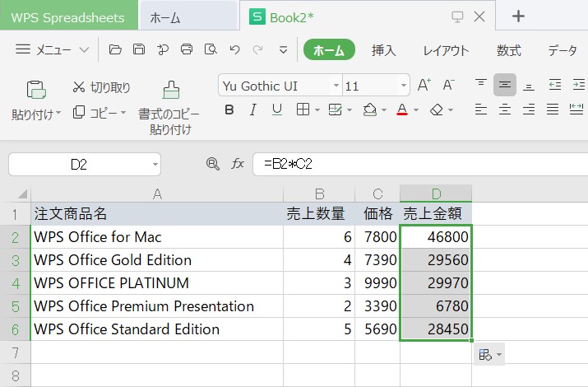588x387 pixels.
Task: Click the formula bar showing =B2*C2
Action: click(x=420, y=164)
